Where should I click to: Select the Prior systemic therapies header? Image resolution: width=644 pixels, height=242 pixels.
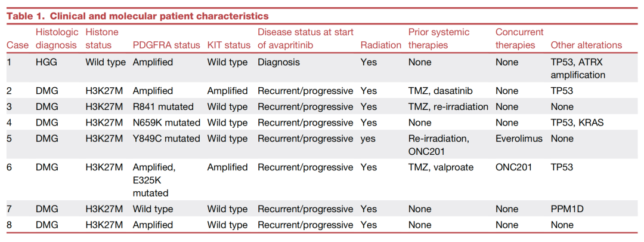pyautogui.click(x=439, y=38)
